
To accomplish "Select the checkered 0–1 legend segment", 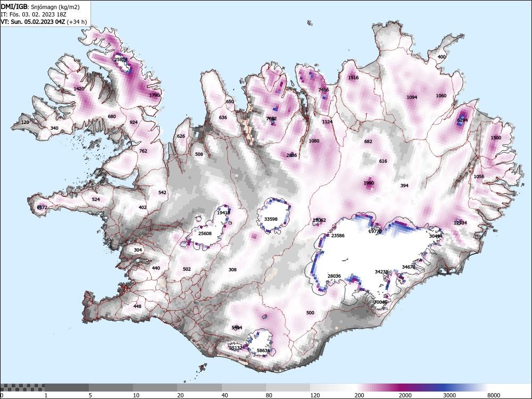I will coord(22,387).
